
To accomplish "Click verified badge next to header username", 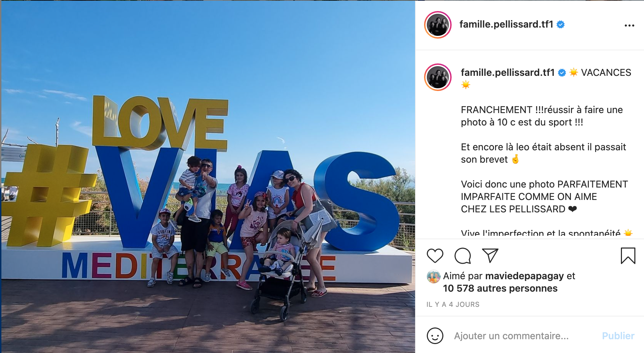I will point(561,24).
